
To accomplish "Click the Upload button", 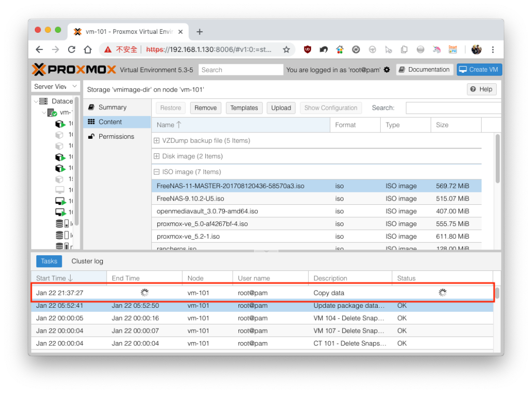I will [x=281, y=108].
